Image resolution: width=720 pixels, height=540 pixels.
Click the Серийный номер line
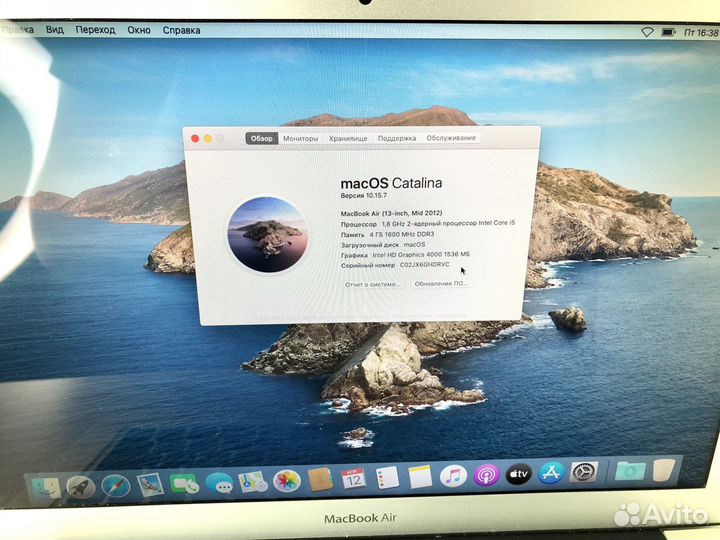pos(395,265)
